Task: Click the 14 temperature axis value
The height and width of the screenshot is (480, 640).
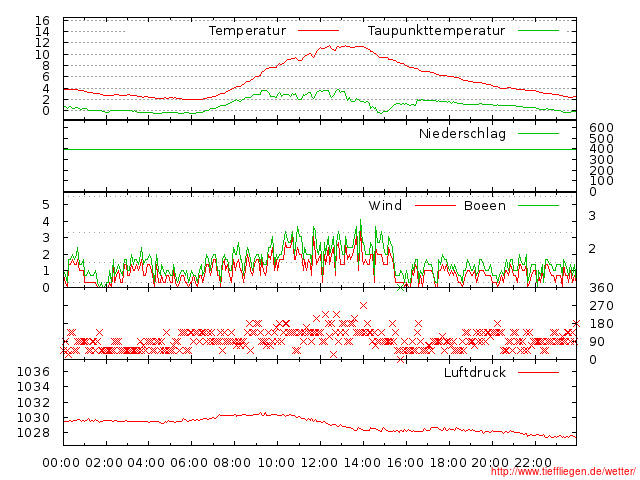Action: pos(42,31)
